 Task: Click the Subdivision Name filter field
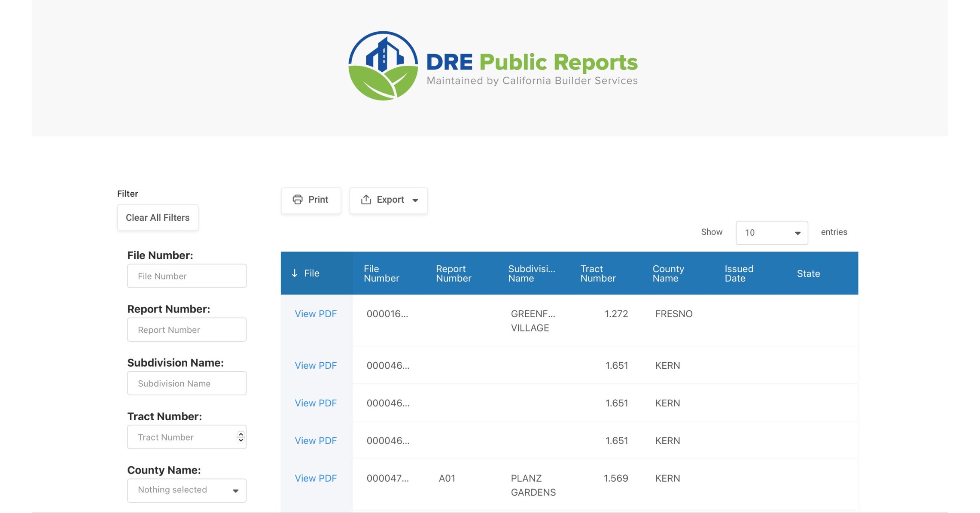pos(186,383)
